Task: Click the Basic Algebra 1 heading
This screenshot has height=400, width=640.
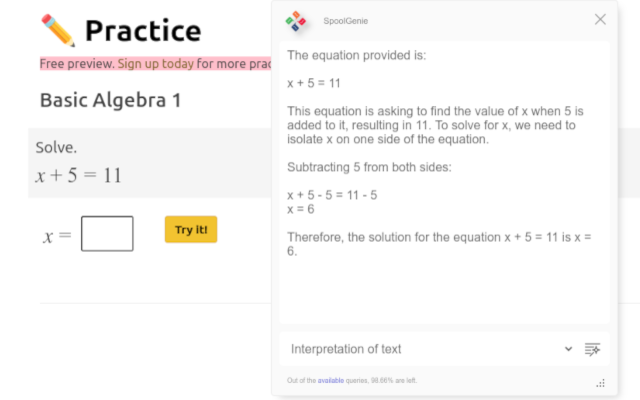Action: pyautogui.click(x=110, y=100)
